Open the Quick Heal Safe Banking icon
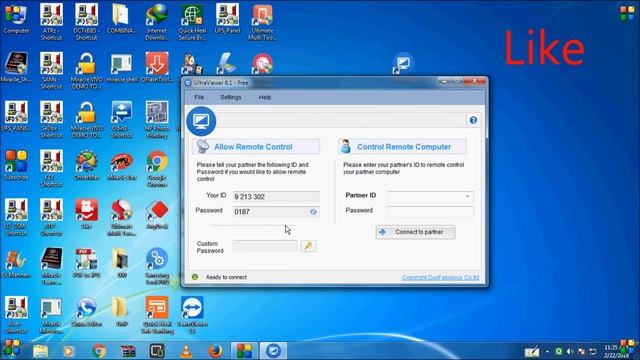The height and width of the screenshot is (360, 640). 157,315
